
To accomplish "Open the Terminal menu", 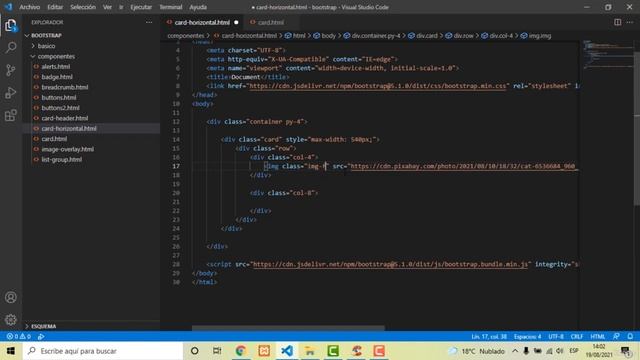I will 171,7.
